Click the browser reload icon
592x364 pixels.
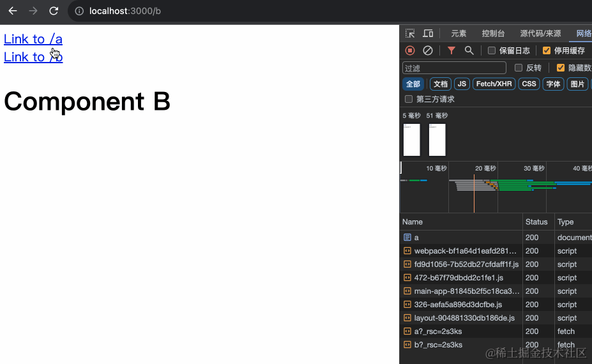(54, 11)
